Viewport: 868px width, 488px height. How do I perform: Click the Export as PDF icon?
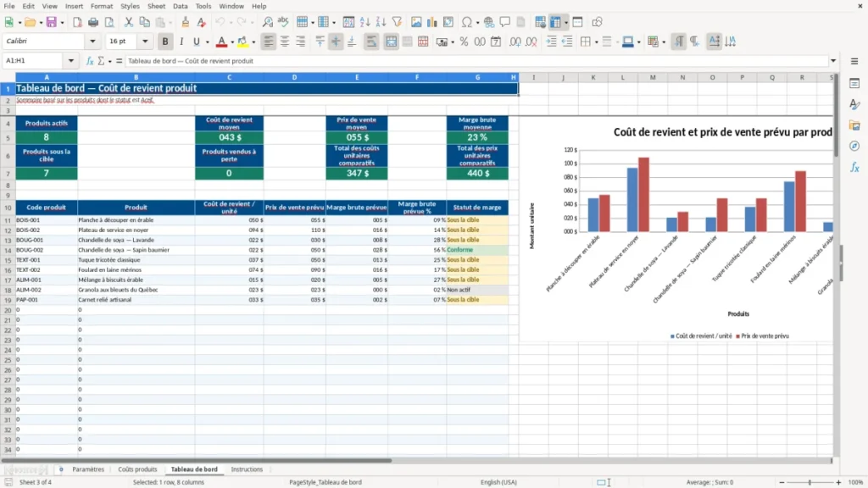point(77,22)
